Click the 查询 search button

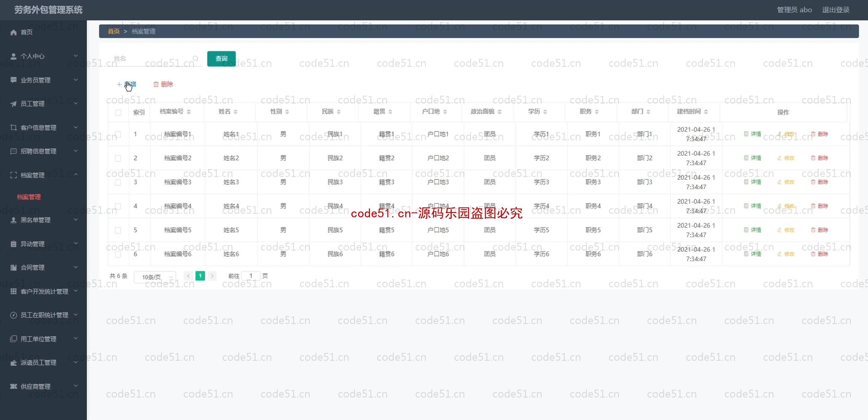click(x=221, y=58)
